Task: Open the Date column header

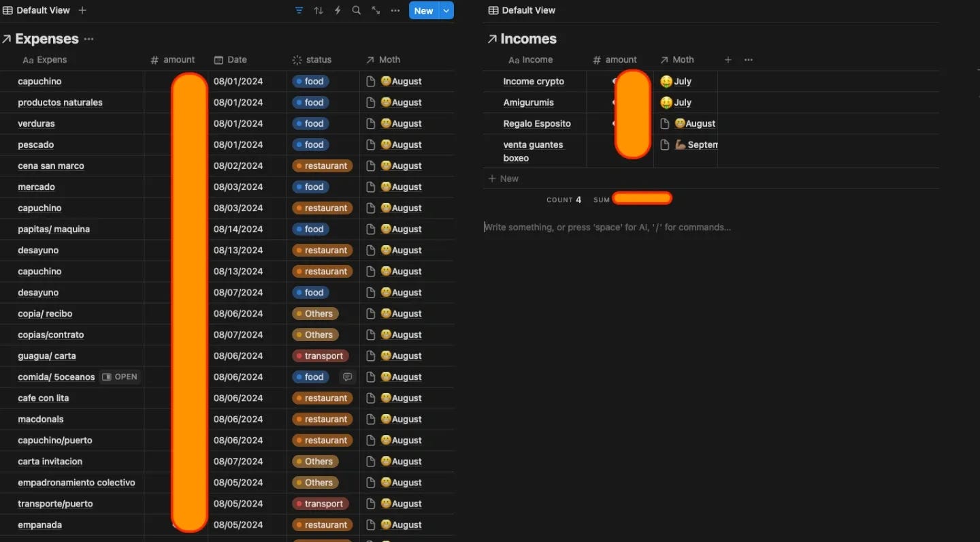Action: (231, 60)
